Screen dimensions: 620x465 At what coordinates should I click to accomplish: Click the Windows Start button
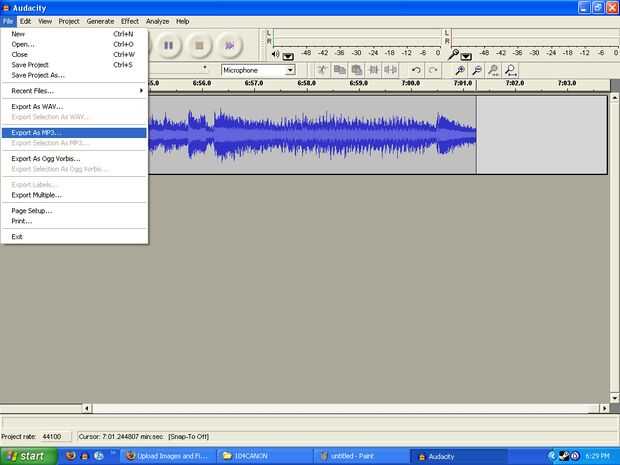28,456
